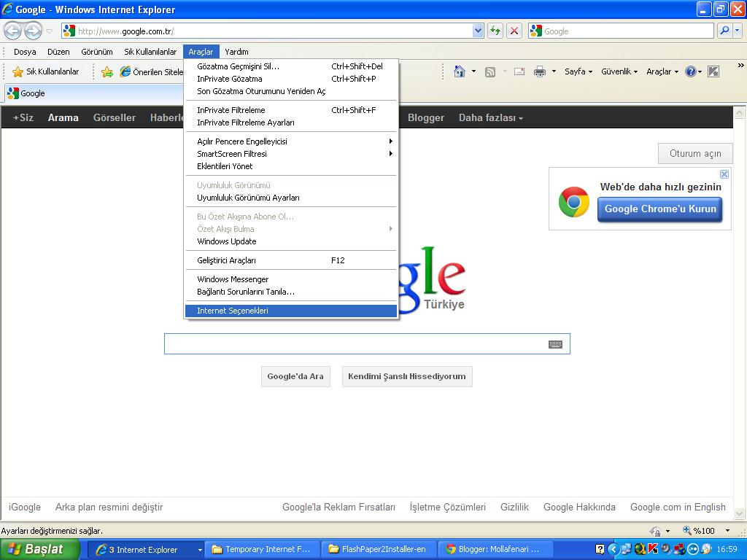Click the Back navigation button
Screen dimensions: 747x560
[13, 31]
